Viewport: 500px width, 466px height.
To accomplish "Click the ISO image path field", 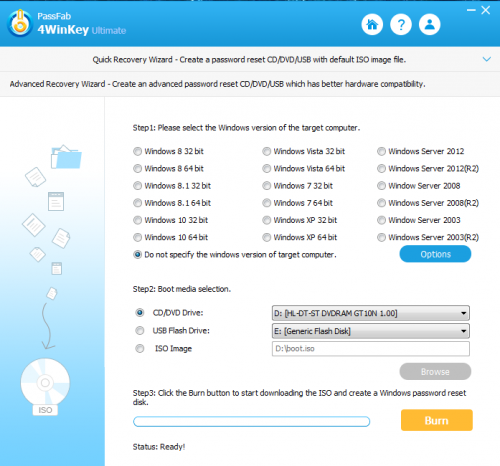I will click(x=371, y=349).
